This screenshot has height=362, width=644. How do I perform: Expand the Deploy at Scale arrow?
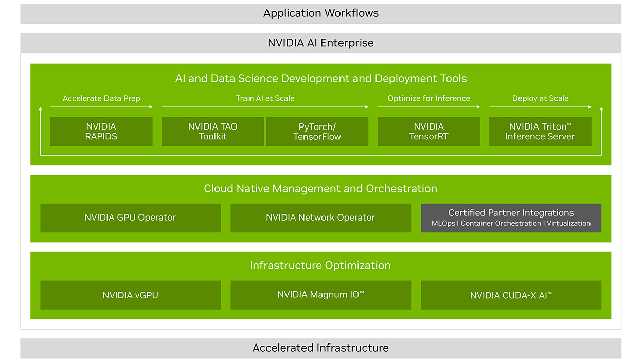(x=540, y=98)
